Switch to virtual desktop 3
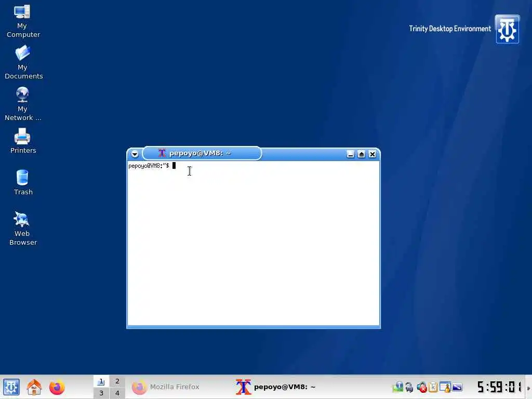This screenshot has width=532, height=399. [101, 393]
